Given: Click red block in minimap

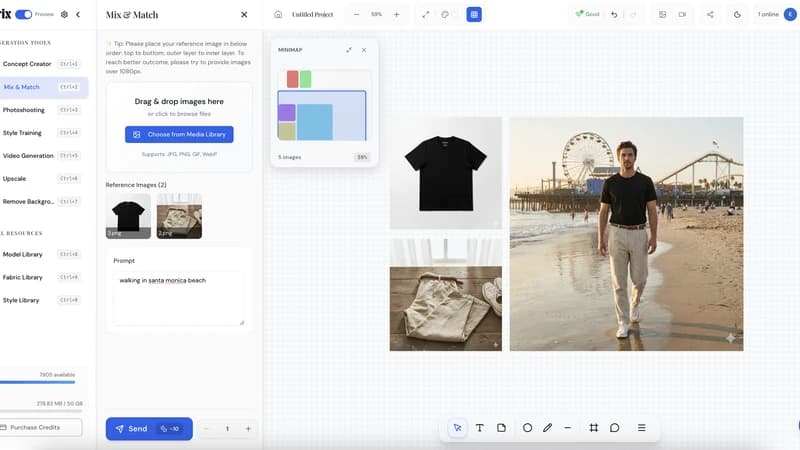Looking at the screenshot, I should click(x=292, y=79).
